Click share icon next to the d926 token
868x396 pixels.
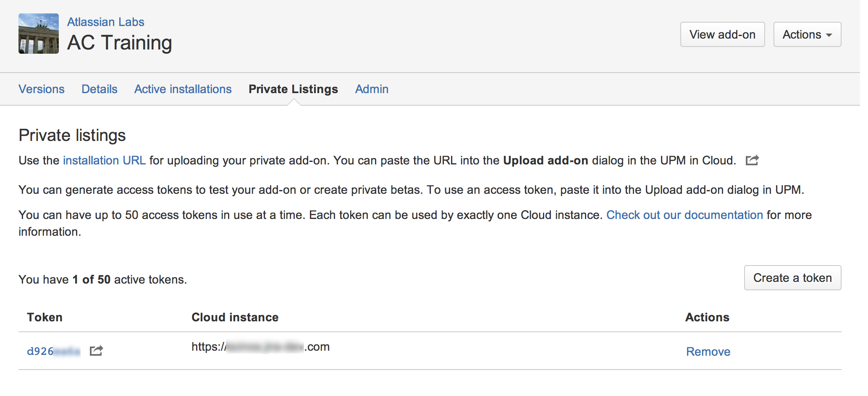pos(96,351)
